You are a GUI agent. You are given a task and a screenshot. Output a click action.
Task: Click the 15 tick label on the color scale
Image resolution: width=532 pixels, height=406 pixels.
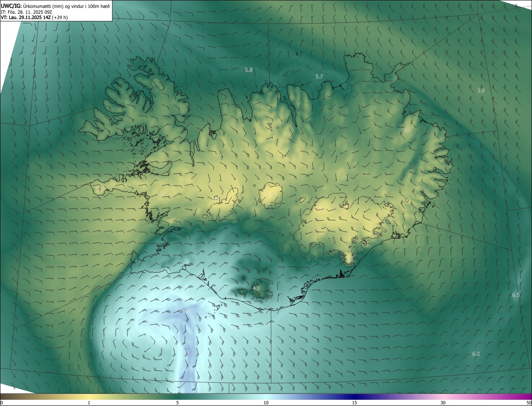pyautogui.click(x=355, y=403)
